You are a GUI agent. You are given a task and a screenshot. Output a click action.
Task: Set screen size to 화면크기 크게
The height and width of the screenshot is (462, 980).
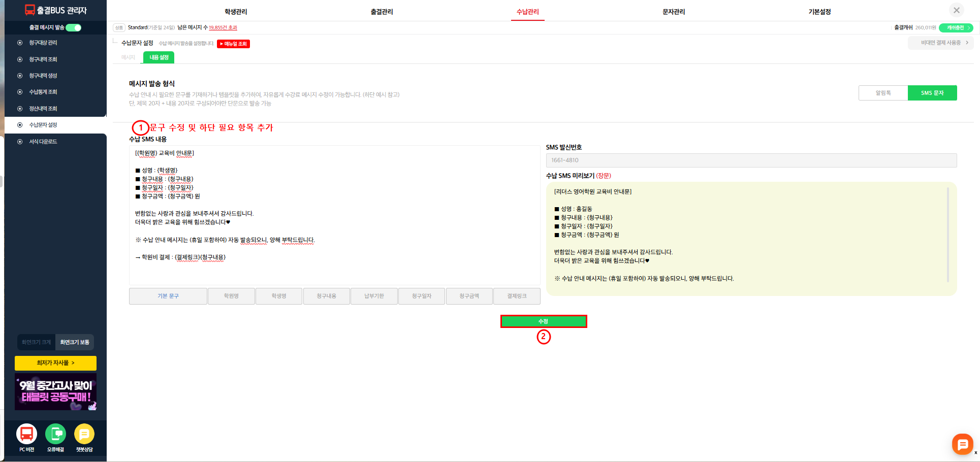36,342
